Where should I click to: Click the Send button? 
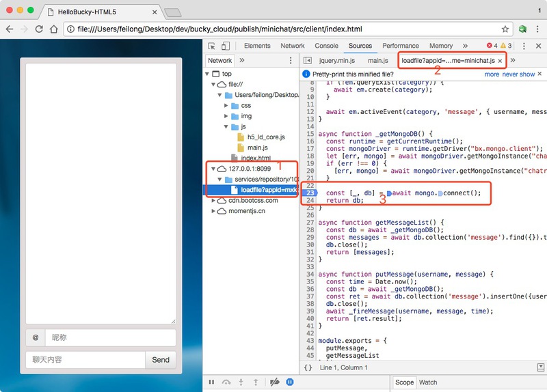(x=161, y=360)
